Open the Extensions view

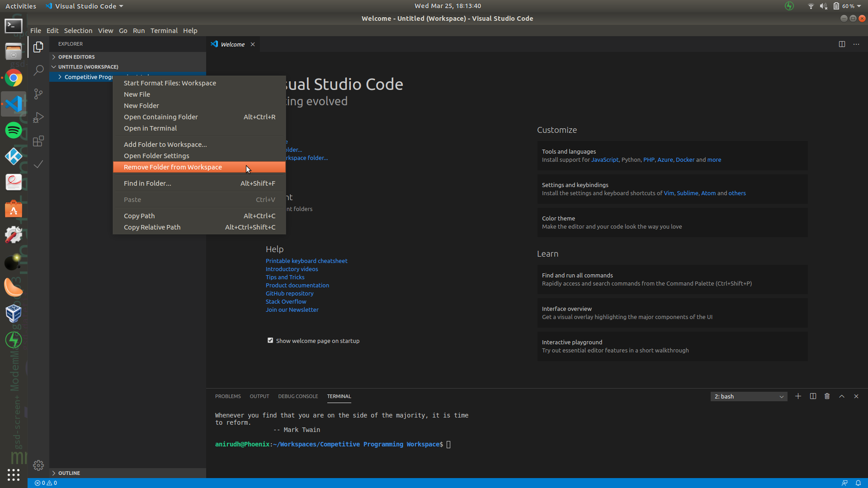tap(38, 141)
